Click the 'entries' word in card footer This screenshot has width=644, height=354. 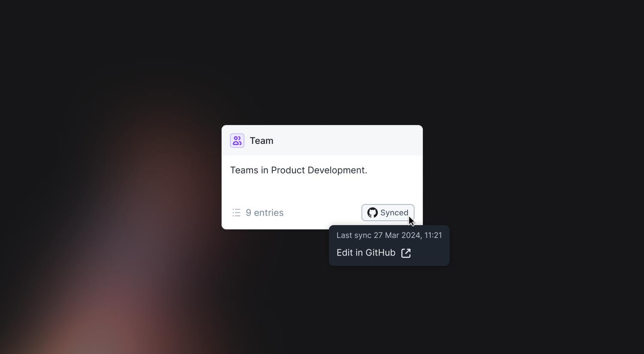coord(269,213)
